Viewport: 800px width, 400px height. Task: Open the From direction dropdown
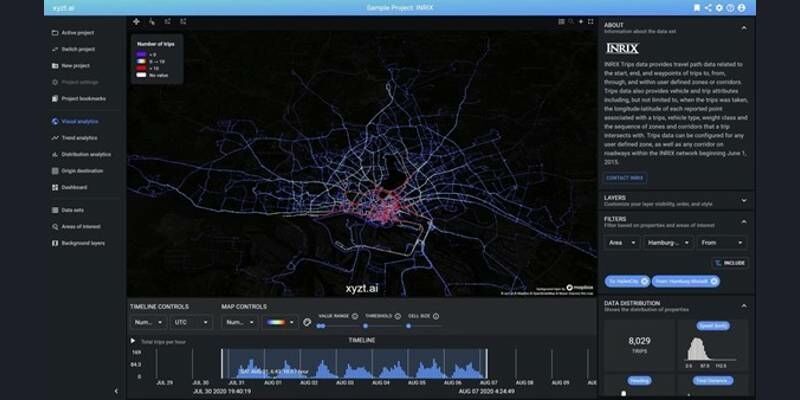click(x=722, y=243)
